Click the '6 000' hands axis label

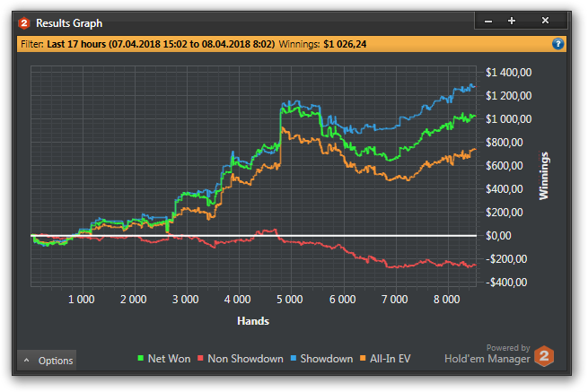click(342, 300)
